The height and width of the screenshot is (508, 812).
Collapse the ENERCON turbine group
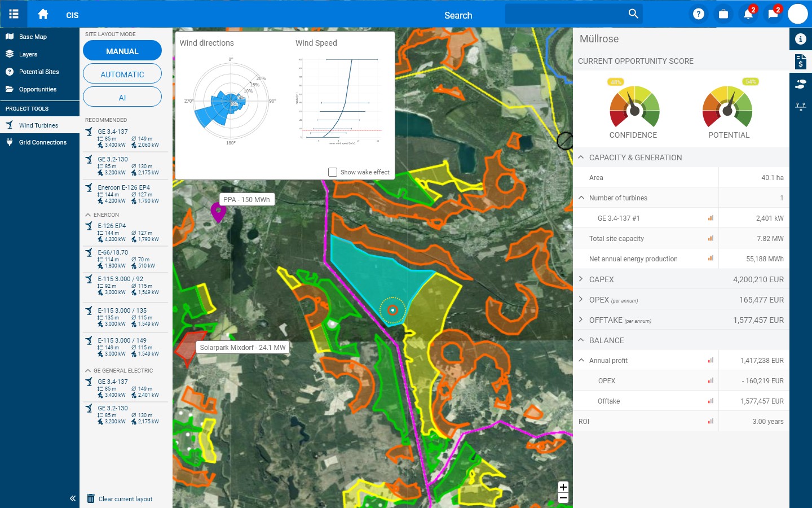point(88,214)
